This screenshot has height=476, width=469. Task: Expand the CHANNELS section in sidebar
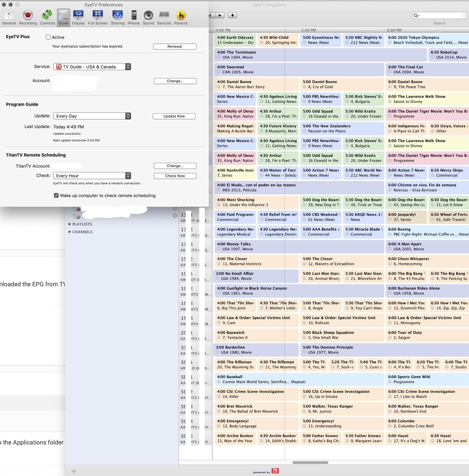point(70,232)
